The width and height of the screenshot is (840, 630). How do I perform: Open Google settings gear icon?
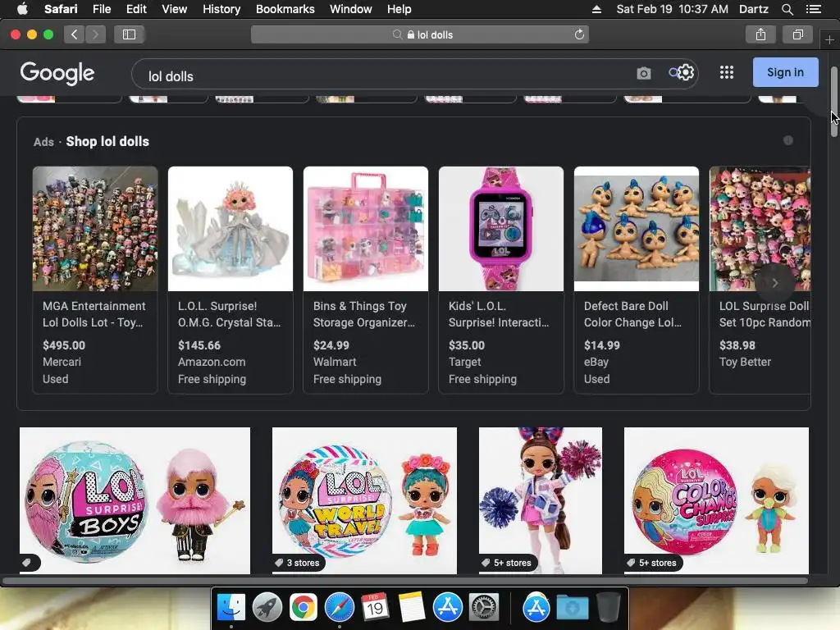point(687,72)
